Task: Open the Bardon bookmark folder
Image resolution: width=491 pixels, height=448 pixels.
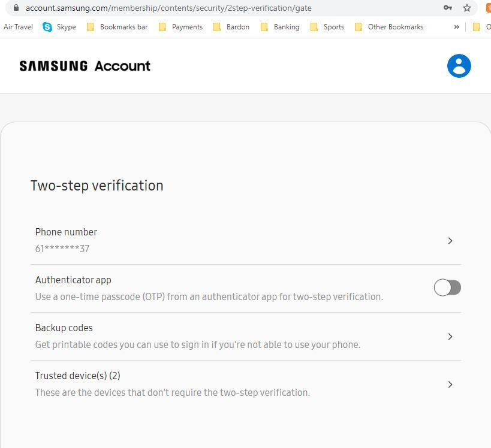Action: 231,27
